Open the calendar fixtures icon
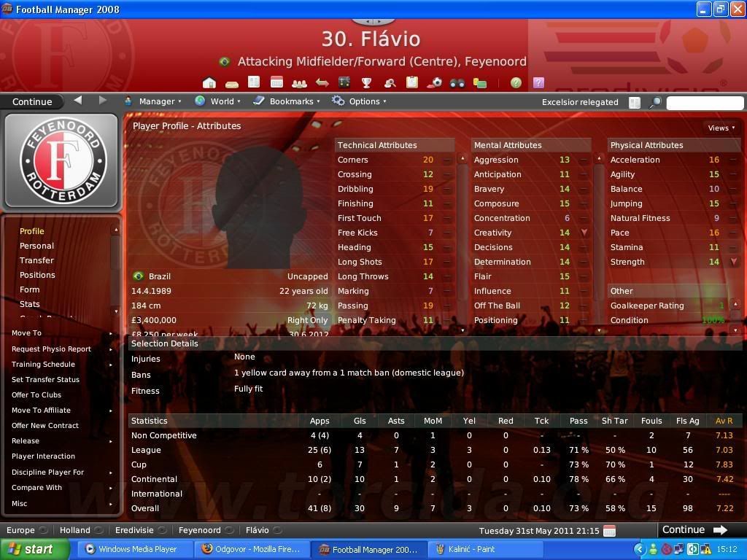This screenshot has height=560, width=747. [x=276, y=82]
